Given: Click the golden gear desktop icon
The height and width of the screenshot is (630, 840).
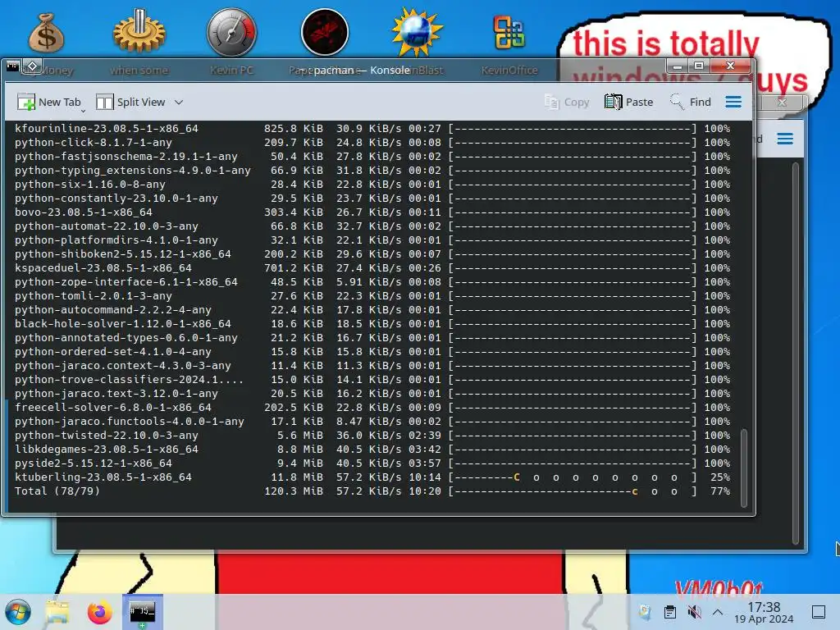Looking at the screenshot, I should 139,31.
